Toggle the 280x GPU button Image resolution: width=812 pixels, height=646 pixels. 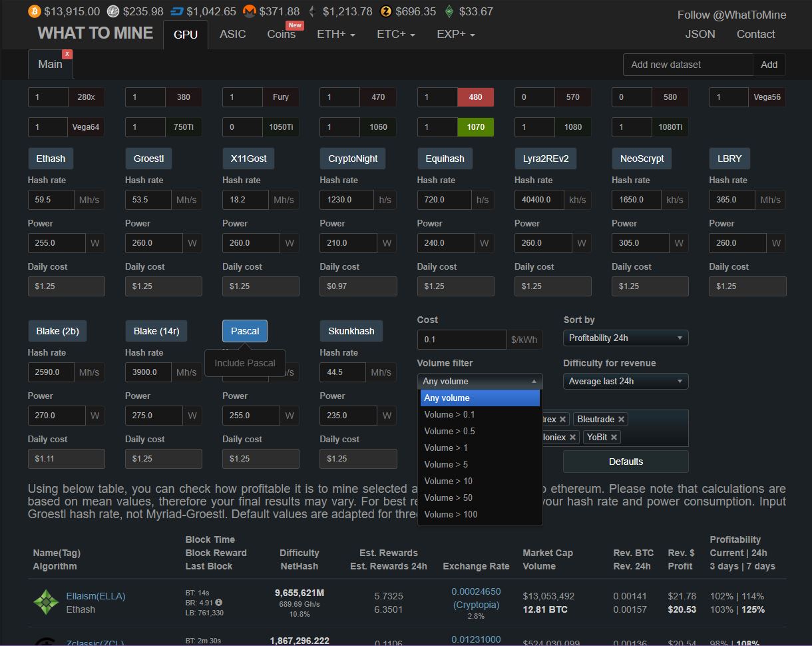click(x=86, y=97)
